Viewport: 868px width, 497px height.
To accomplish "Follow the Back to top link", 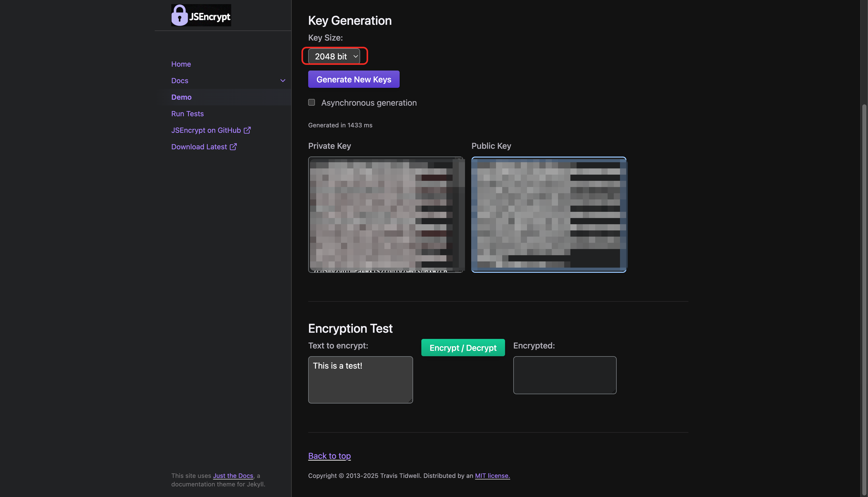I will (329, 456).
